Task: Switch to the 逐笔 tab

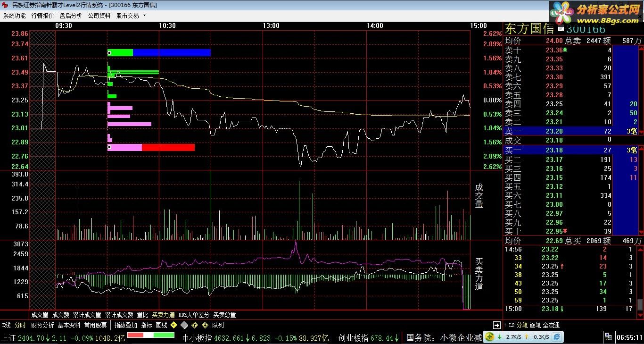Action: (x=535, y=325)
